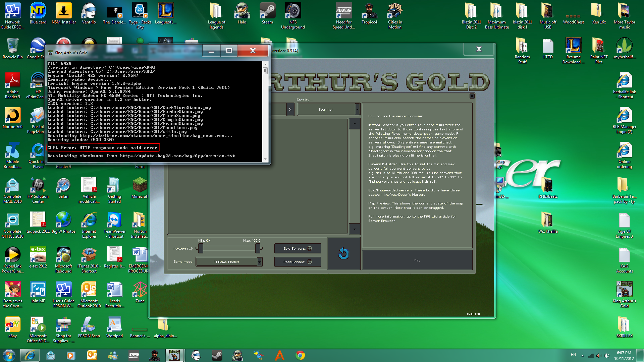Click the Play button in server browser
Screen dimensions: 644x362
(417, 260)
